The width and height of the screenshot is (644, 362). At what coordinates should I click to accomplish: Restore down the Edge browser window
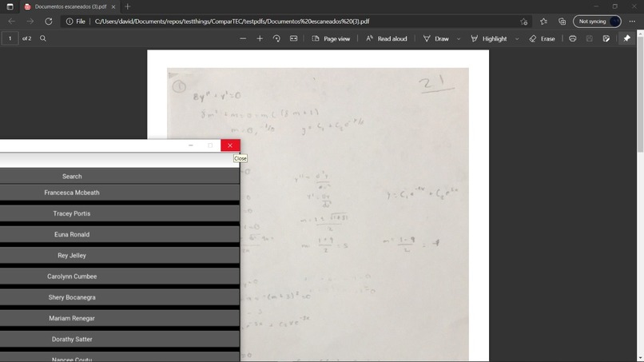coord(615,6)
